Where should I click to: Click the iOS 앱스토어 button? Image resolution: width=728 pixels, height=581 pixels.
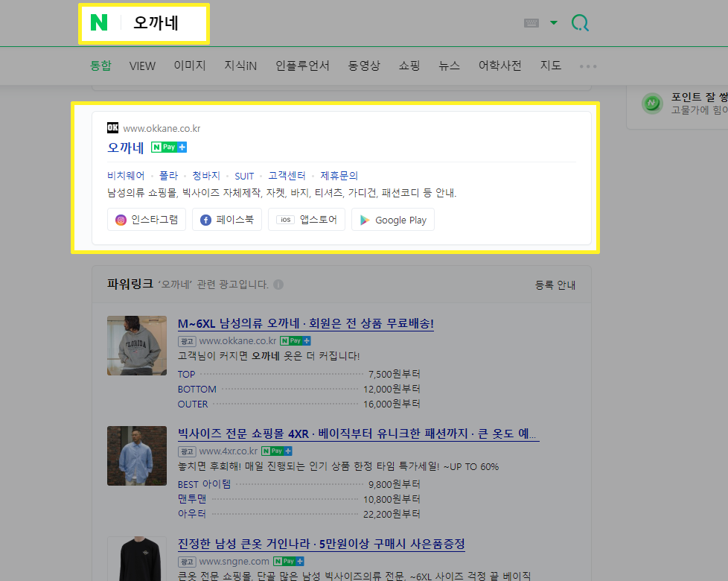(x=307, y=220)
